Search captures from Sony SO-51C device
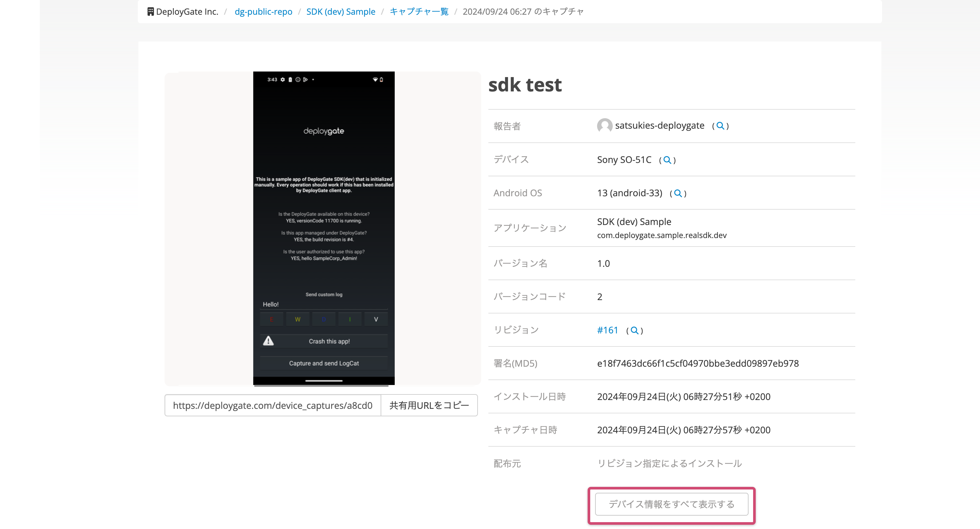 [667, 160]
